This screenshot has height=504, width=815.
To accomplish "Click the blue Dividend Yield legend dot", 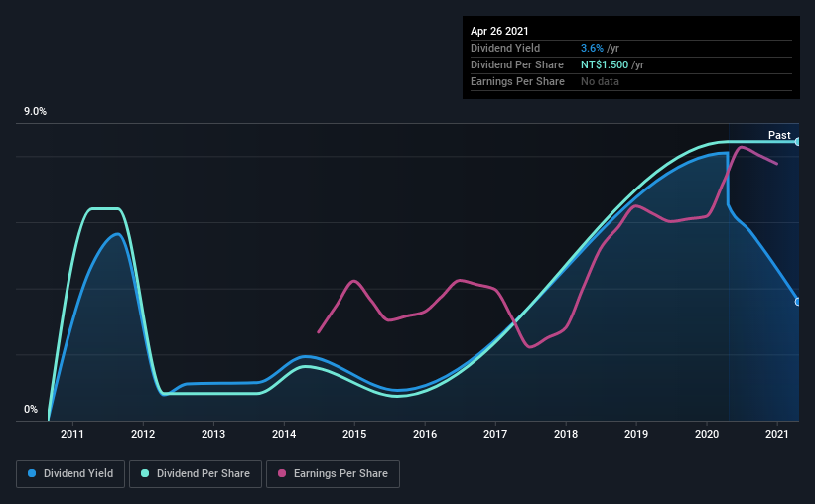I will (x=32, y=473).
